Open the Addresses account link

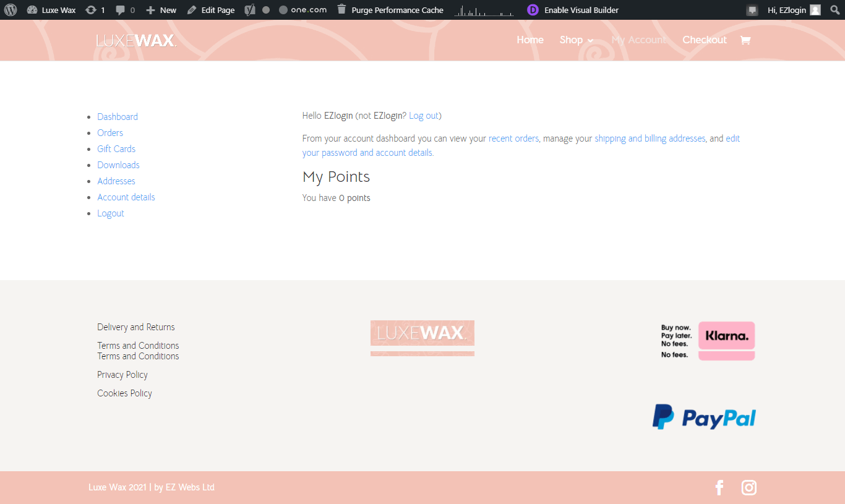(x=116, y=181)
